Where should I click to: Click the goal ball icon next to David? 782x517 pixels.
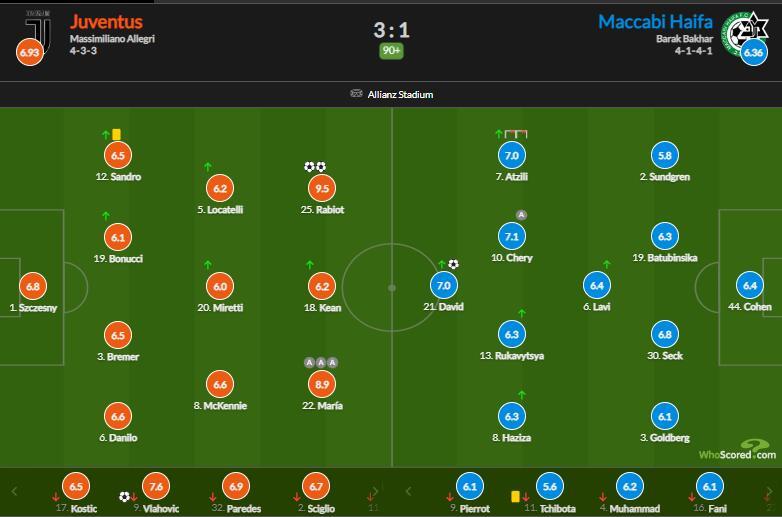[x=453, y=264]
